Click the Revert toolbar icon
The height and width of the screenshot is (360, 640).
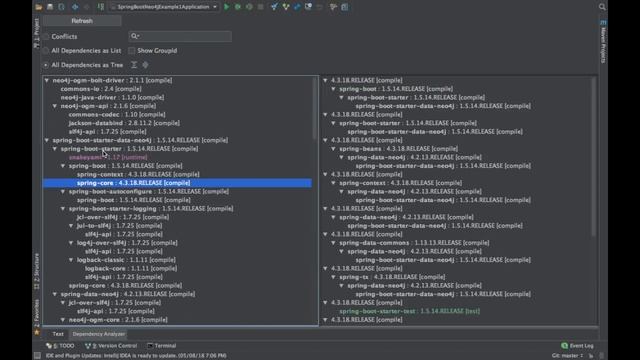click(x=320, y=7)
